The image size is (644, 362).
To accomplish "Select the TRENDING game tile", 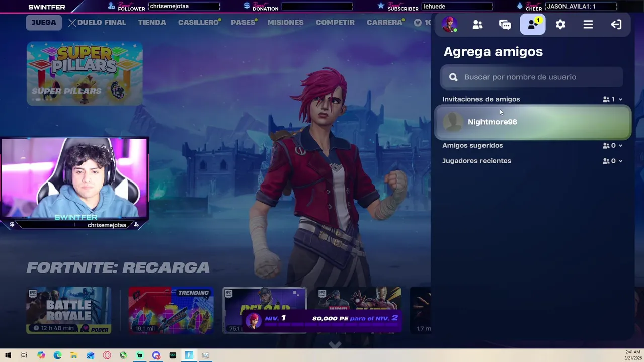I will pos(171,310).
